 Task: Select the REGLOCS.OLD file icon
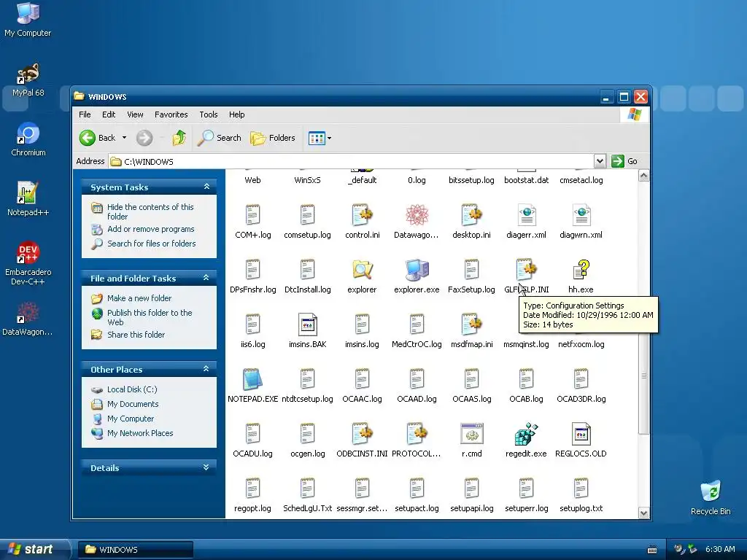(581, 434)
